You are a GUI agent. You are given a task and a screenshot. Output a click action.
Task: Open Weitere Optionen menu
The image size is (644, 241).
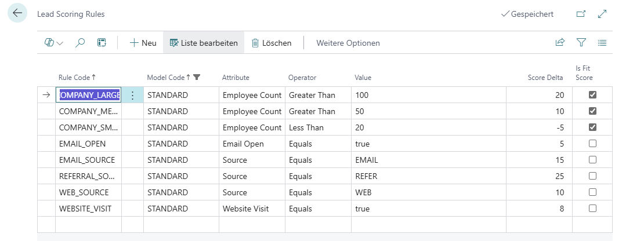click(x=348, y=43)
